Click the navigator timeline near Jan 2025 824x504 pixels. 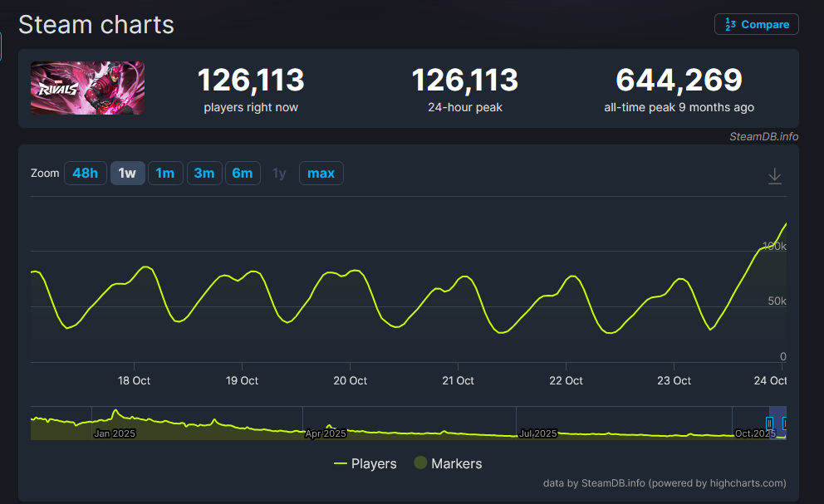pyautogui.click(x=115, y=433)
